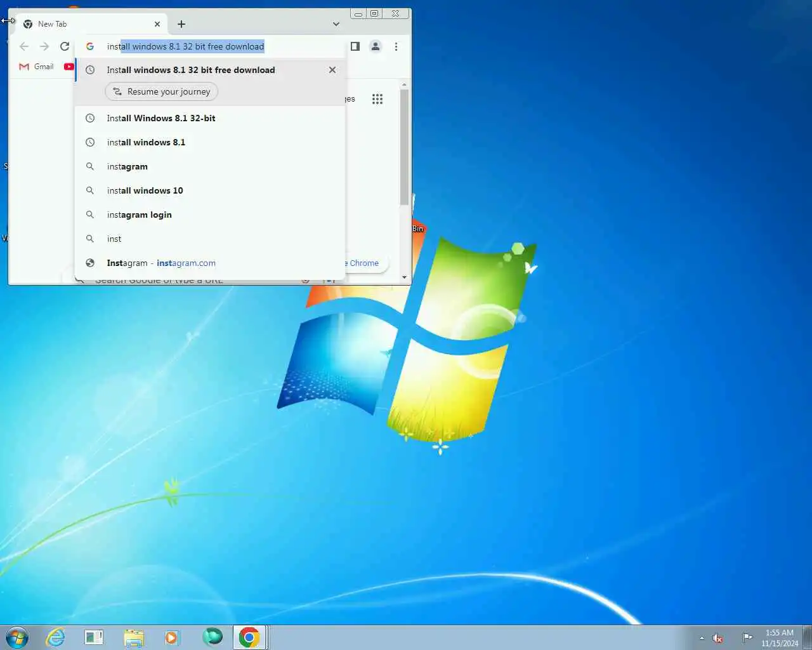Click the Google icon in address bar
Image resolution: width=812 pixels, height=650 pixels.
90,46
